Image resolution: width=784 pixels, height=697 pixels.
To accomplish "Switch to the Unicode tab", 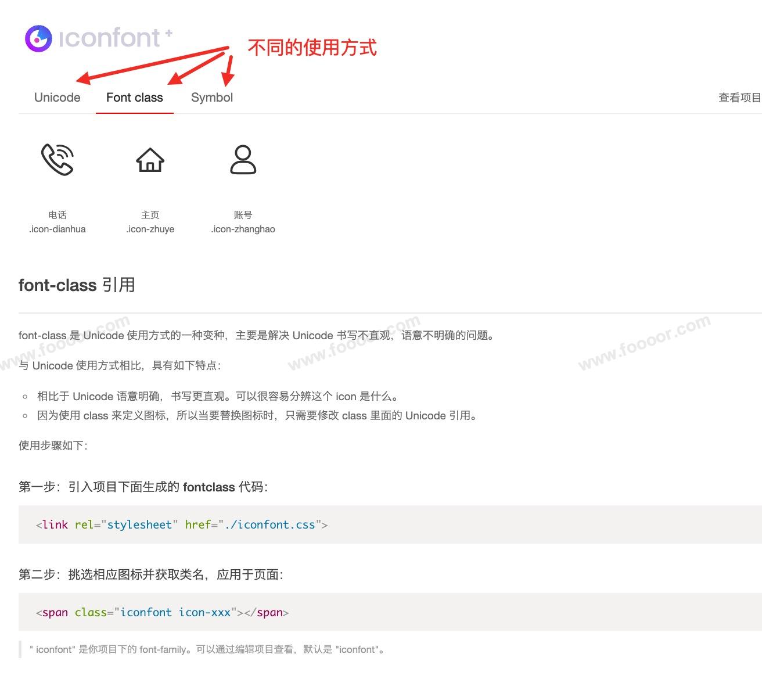I will coord(57,98).
